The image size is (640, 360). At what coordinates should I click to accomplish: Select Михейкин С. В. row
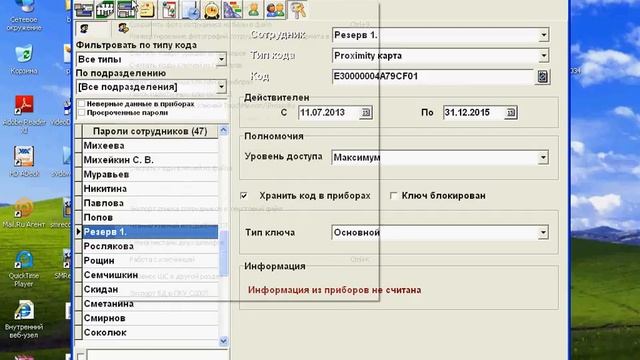(x=150, y=160)
